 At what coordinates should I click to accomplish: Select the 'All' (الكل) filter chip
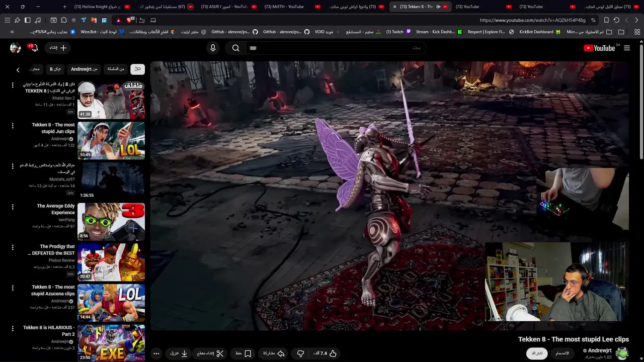point(137,69)
